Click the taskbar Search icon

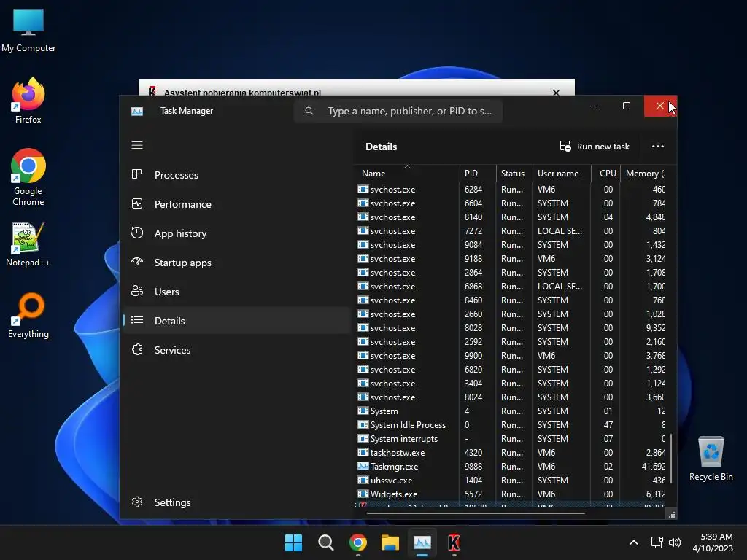[326, 542]
